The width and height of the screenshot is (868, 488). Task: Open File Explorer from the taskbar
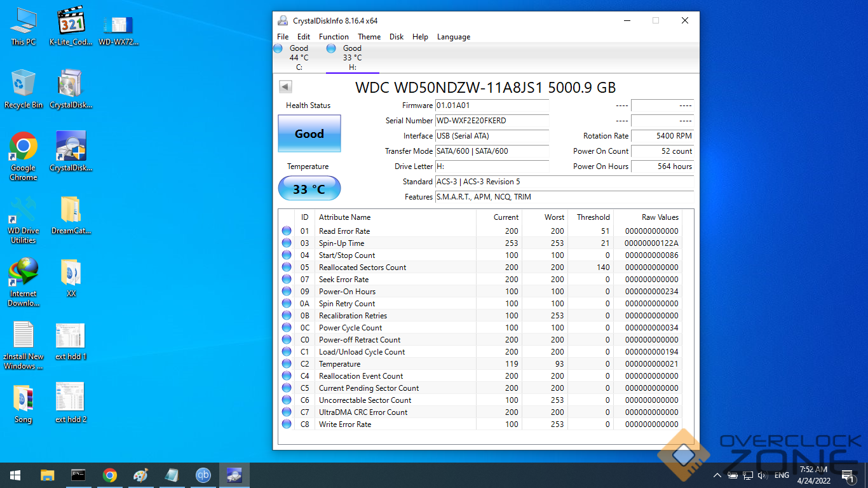pos(48,475)
